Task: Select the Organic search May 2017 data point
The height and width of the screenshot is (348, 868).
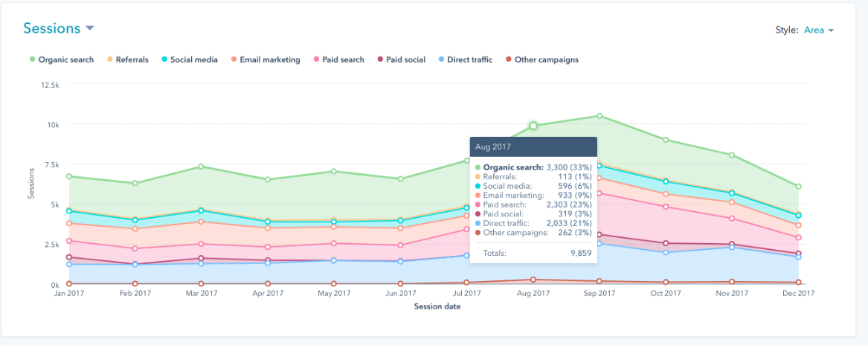Action: (334, 172)
